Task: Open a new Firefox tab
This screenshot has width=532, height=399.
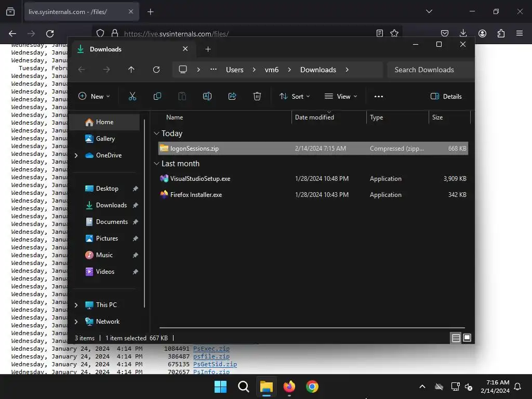Action: [x=150, y=12]
